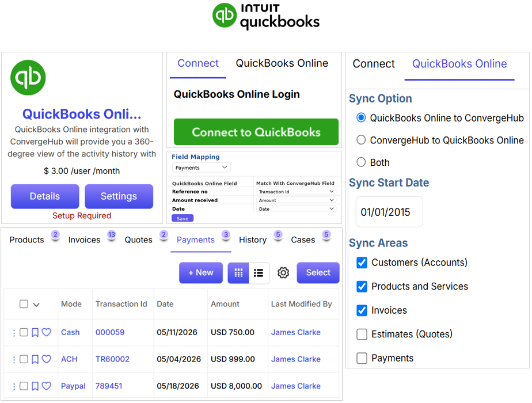Click the History count badge 5
The width and height of the screenshot is (532, 403).
click(x=278, y=234)
